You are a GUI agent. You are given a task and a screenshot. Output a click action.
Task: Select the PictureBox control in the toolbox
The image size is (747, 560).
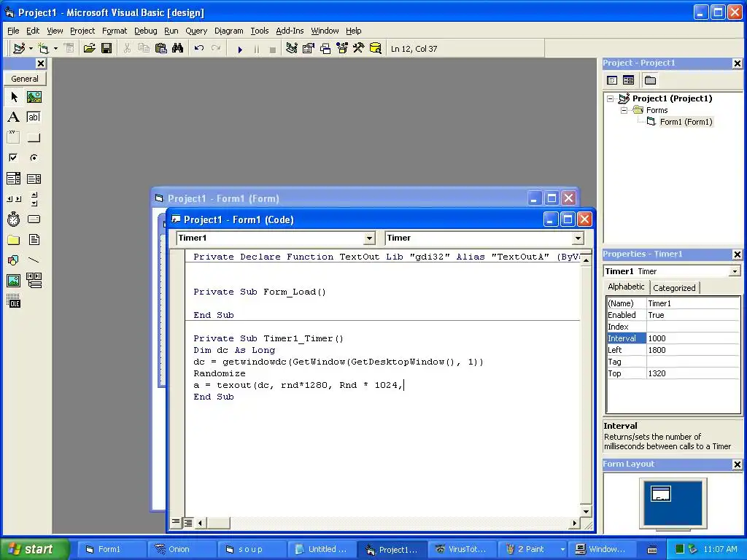(x=34, y=97)
